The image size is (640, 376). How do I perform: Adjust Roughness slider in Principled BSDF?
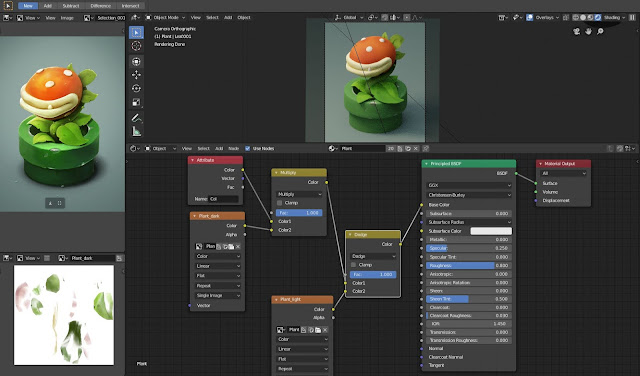click(x=469, y=265)
